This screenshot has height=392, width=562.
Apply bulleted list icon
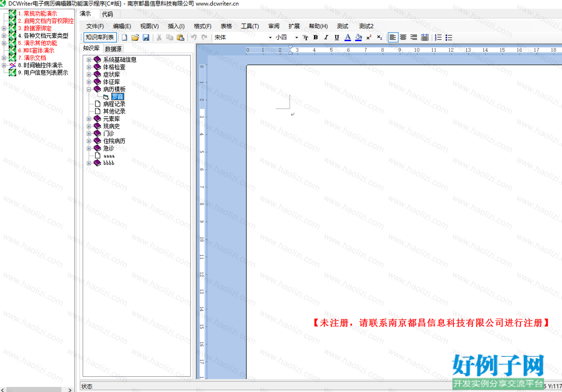[449, 37]
